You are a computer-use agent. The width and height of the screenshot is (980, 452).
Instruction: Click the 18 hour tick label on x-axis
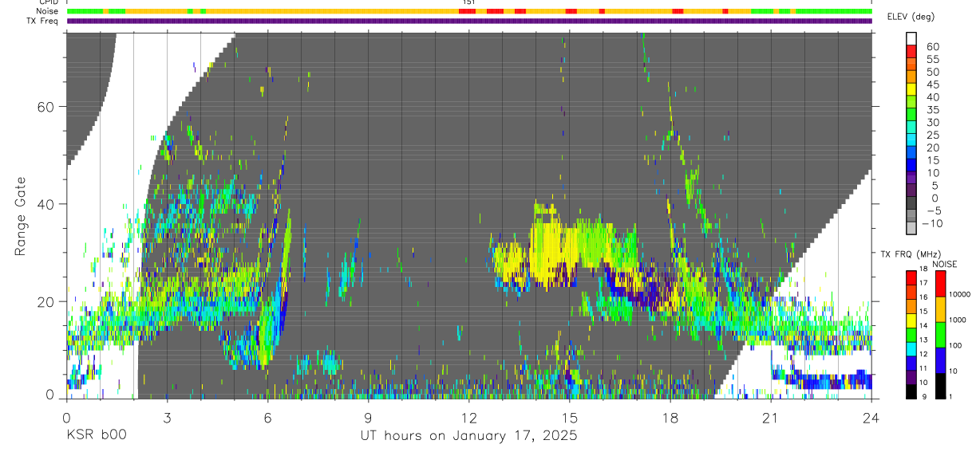[x=670, y=418]
